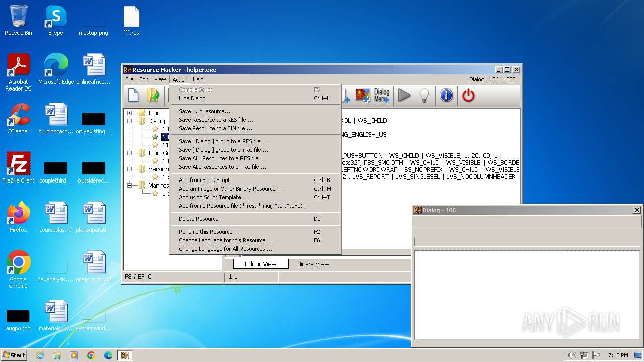Screen dimensions: 644x362
Task: Open the Help menu
Action: click(198, 79)
